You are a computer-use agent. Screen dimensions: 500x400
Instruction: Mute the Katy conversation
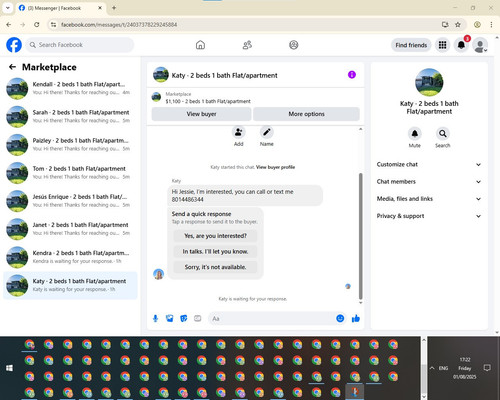point(415,134)
